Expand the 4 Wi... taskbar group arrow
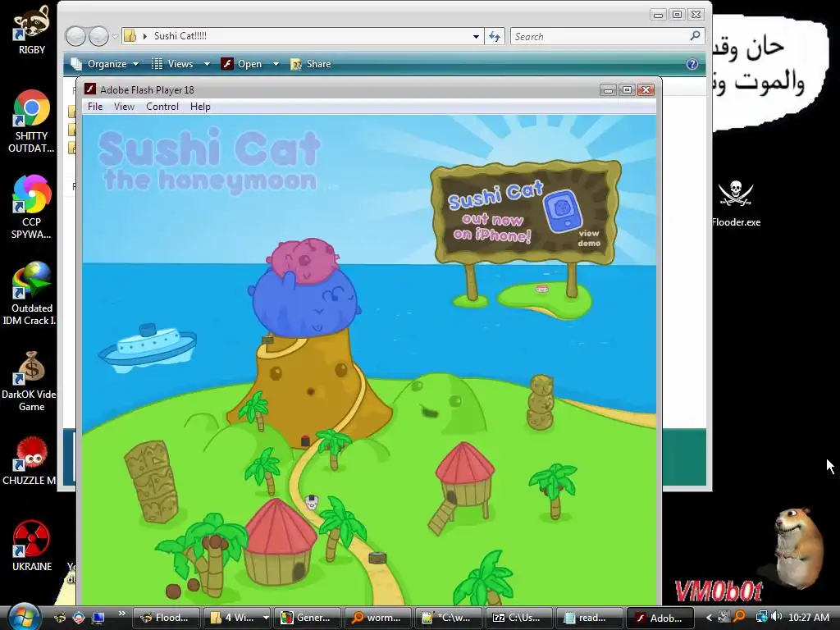 266,618
